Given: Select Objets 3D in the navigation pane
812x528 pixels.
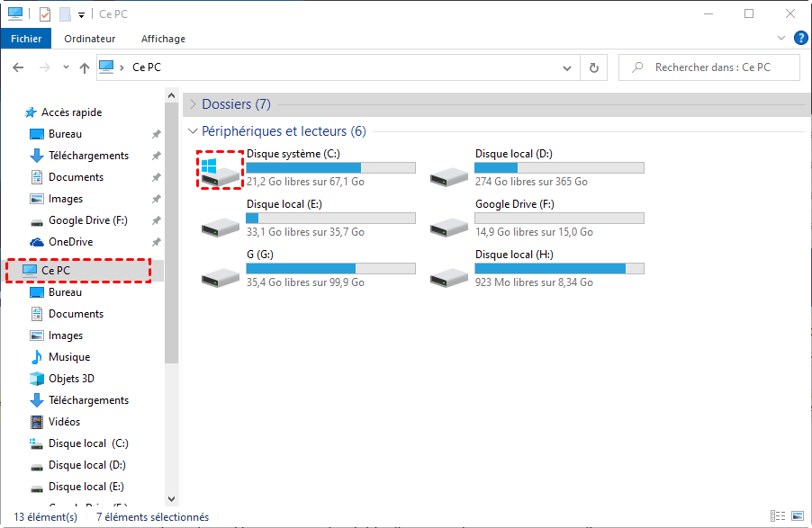Looking at the screenshot, I should tap(71, 379).
